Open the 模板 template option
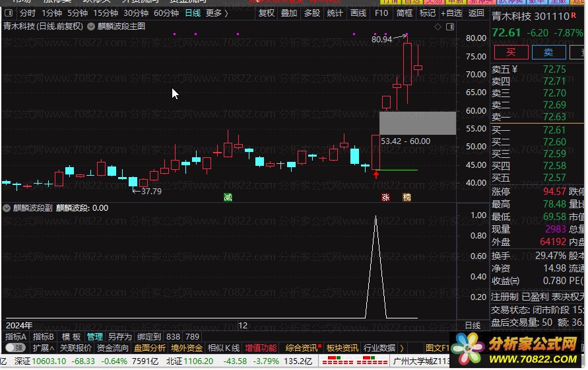The height and width of the screenshot is (370, 588). pos(71,336)
